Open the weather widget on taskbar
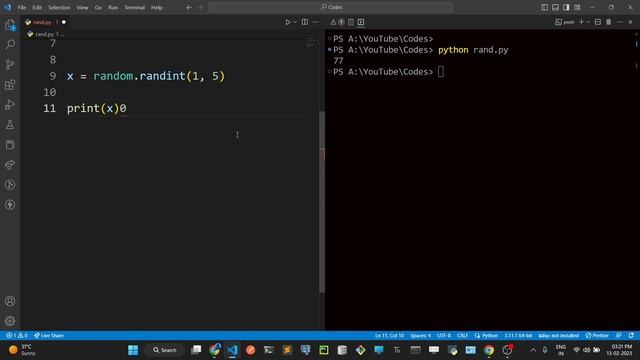The image size is (640, 360). 23,350
